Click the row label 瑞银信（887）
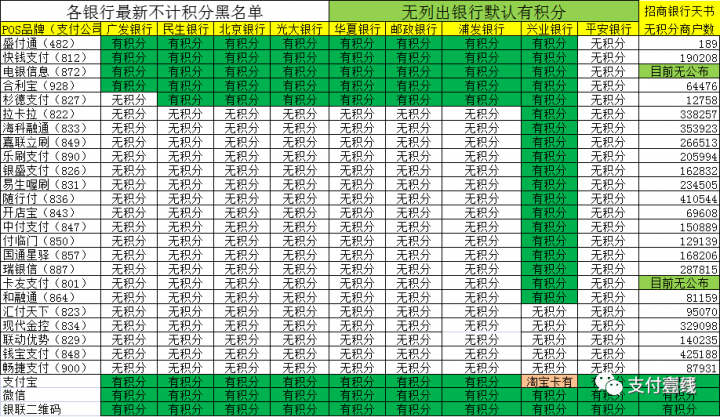 51,269
